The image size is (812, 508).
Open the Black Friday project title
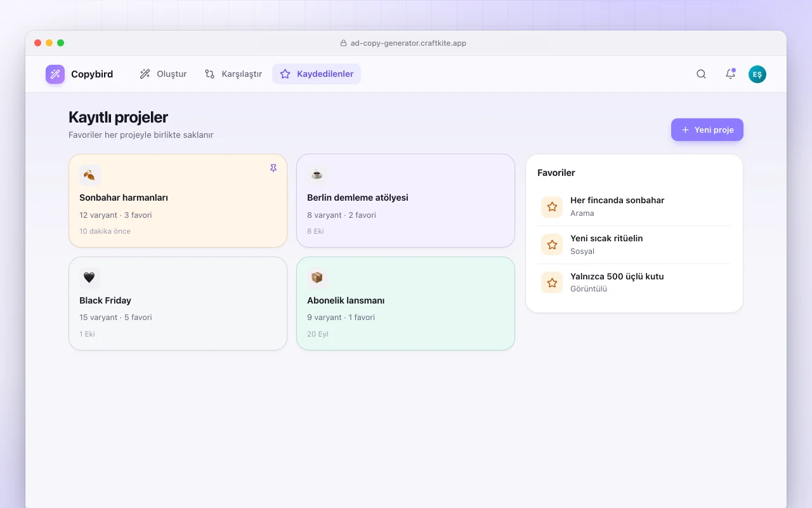pos(105,300)
